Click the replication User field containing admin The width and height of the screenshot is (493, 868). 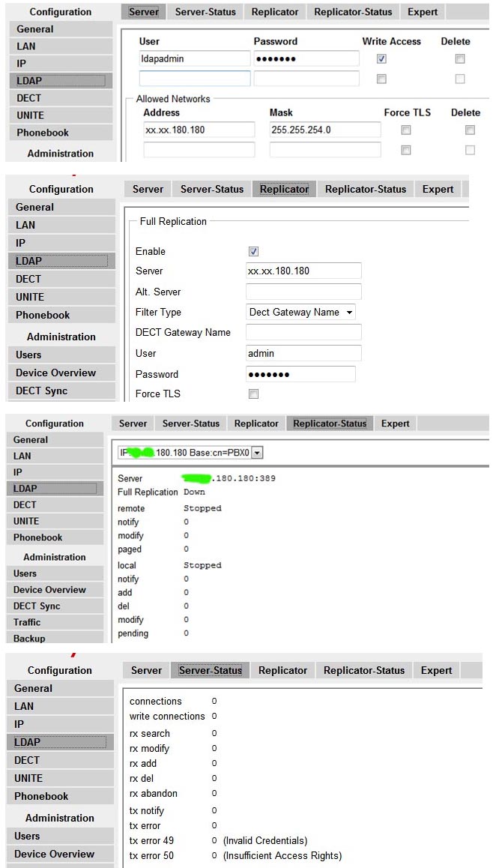coord(303,353)
